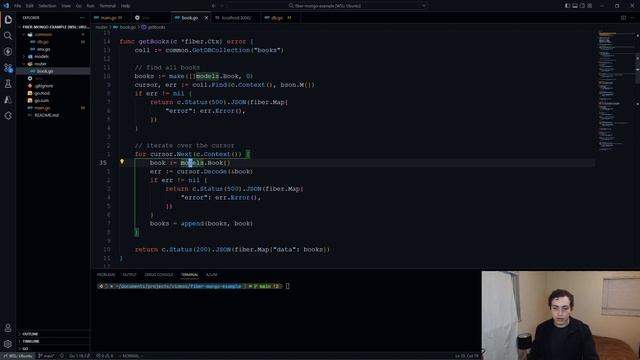The width and height of the screenshot is (640, 360).
Task: Switch to the OUTPUT panel tab
Action: coord(129,275)
